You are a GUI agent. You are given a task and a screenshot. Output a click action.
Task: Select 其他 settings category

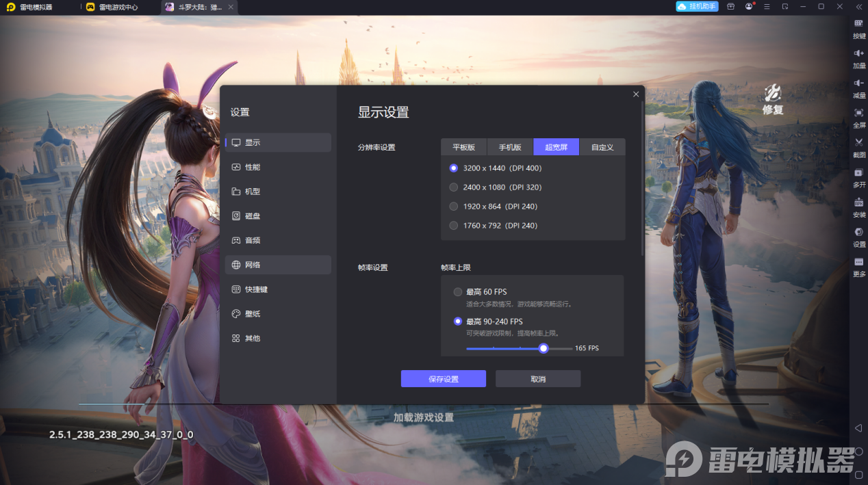point(278,338)
